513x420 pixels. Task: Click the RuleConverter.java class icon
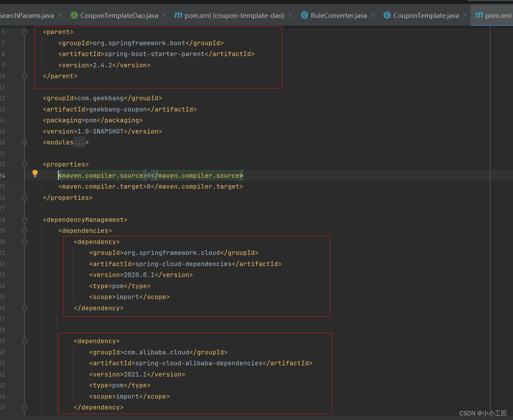coord(305,15)
